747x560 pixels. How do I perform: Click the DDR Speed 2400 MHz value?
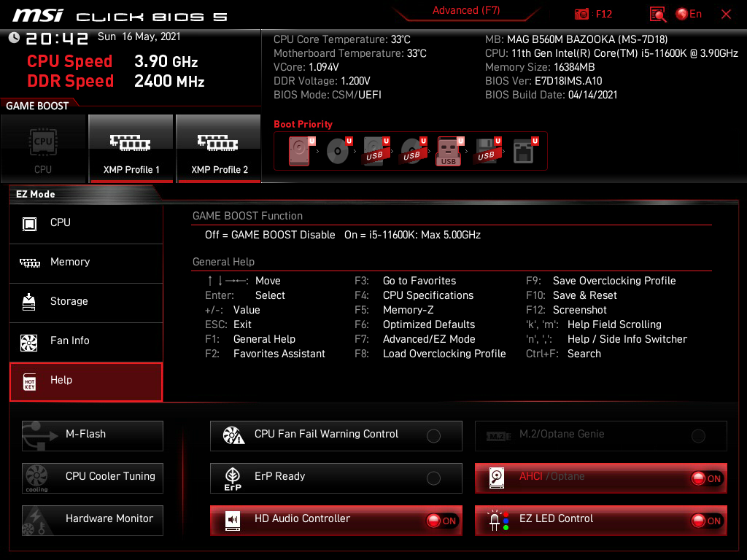click(x=169, y=82)
